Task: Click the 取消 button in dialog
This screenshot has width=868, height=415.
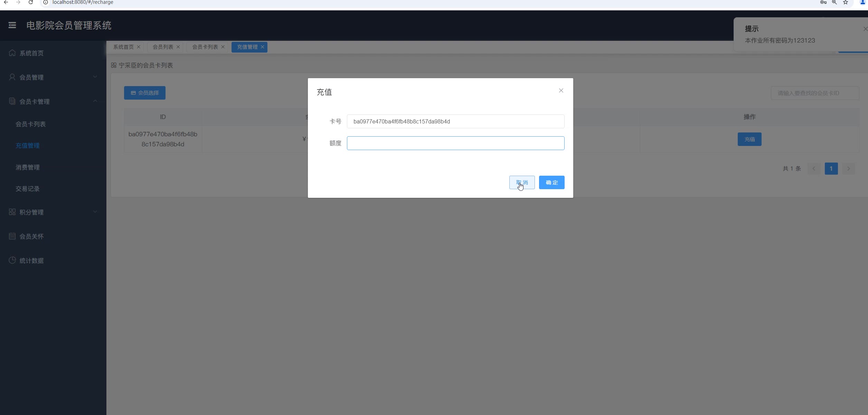Action: (x=522, y=183)
